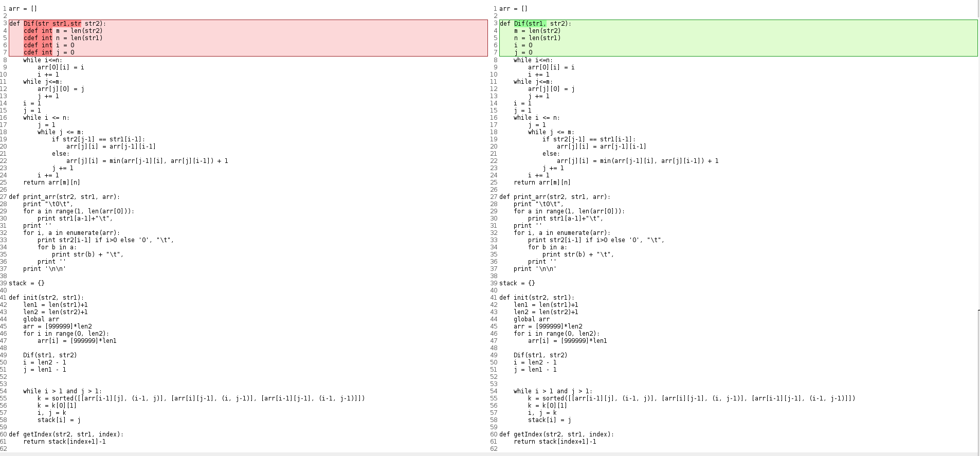Click 'def init(str2, str1):' in the right pane
Image resolution: width=980 pixels, height=456 pixels.
coord(537,298)
